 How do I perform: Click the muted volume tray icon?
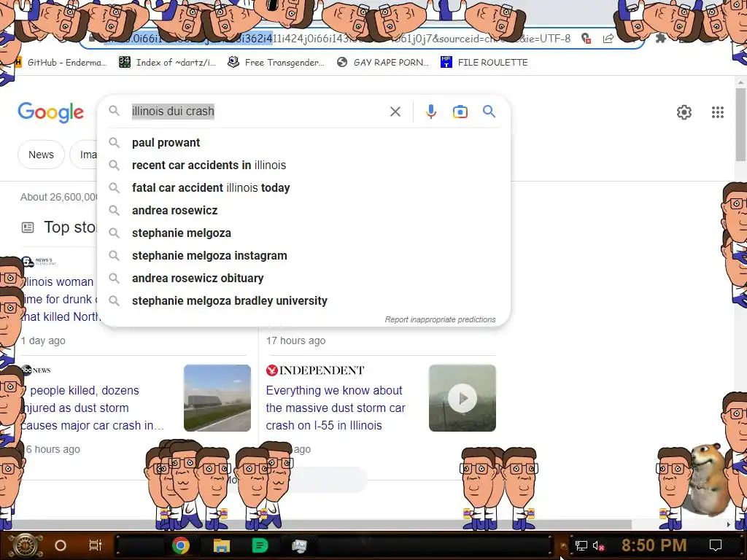(599, 545)
